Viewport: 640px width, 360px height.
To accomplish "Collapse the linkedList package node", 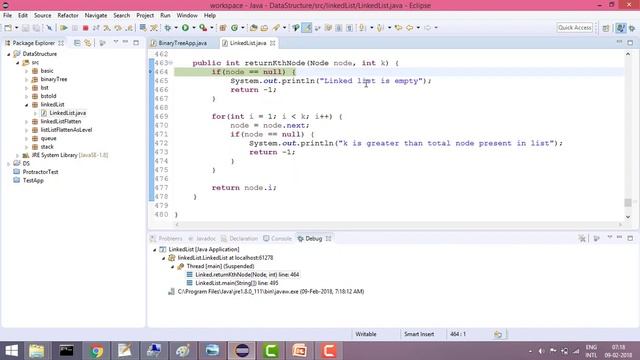I will (x=27, y=105).
